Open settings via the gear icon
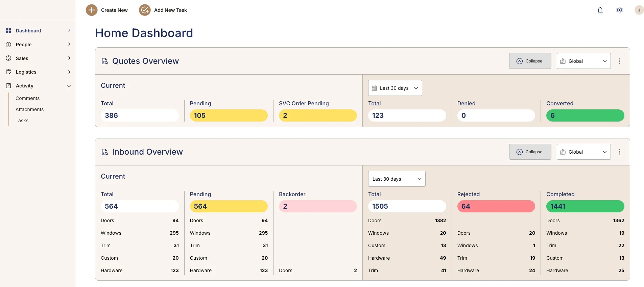 click(619, 10)
